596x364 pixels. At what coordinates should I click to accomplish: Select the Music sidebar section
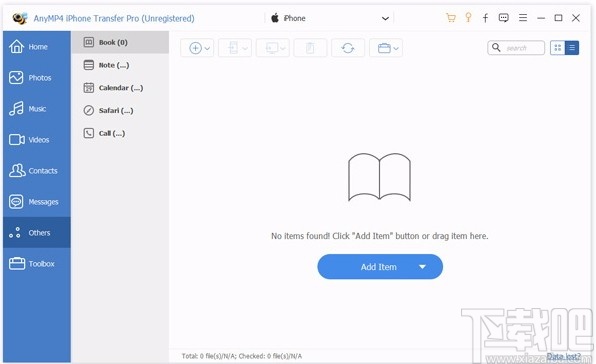36,109
